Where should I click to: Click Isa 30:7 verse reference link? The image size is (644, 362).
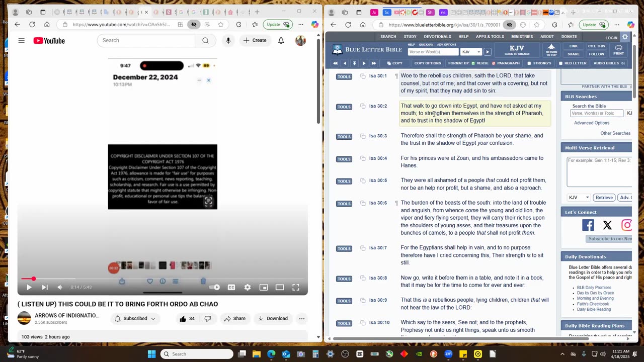[x=378, y=248]
